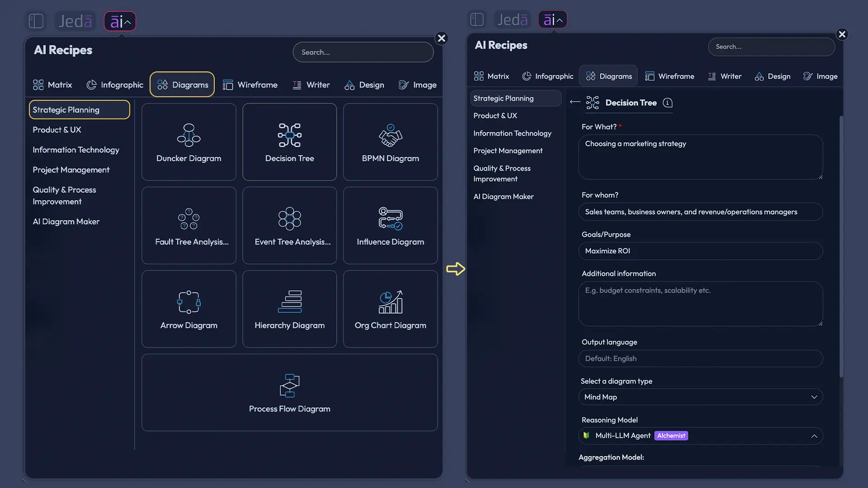The height and width of the screenshot is (488, 868).
Task: Open the Duncker Diagram recipe card
Action: [x=189, y=142]
